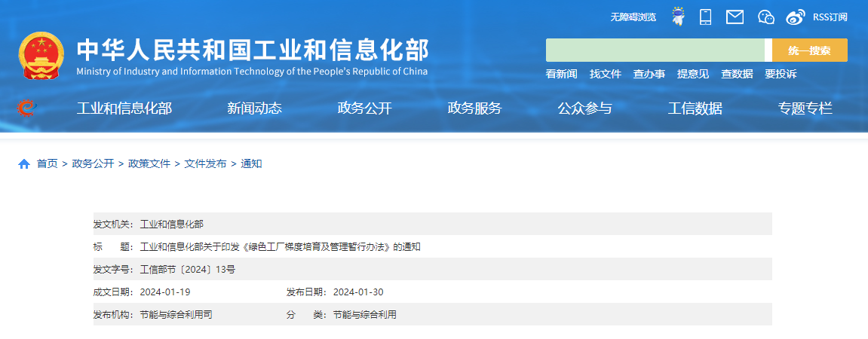
Task: Click the email envelope icon
Action: click(x=735, y=17)
